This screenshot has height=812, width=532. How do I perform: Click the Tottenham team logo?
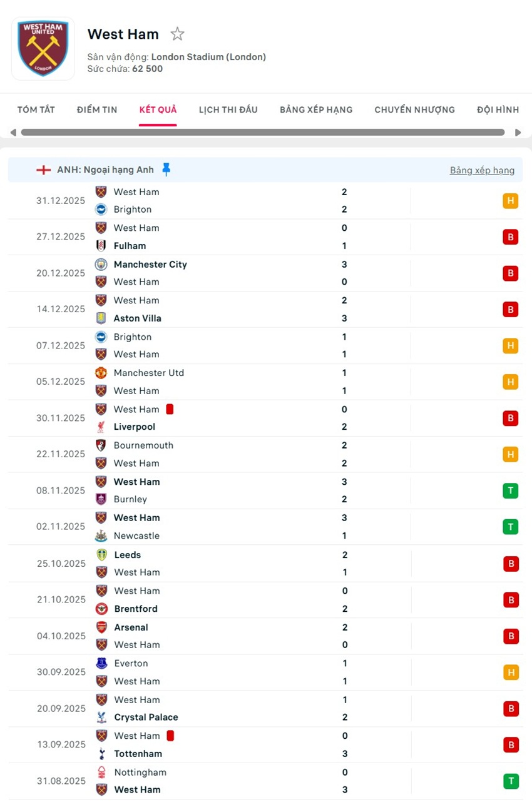tap(101, 754)
